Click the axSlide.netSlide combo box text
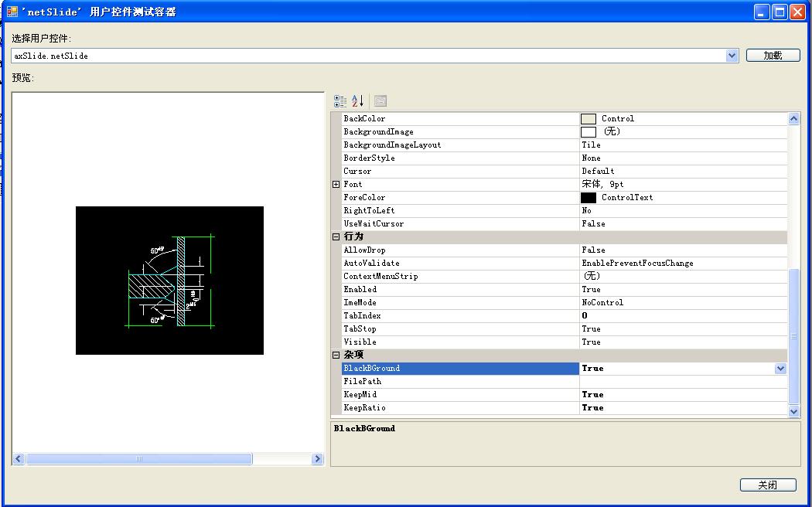Viewport: 812px width, 507px height. click(51, 56)
